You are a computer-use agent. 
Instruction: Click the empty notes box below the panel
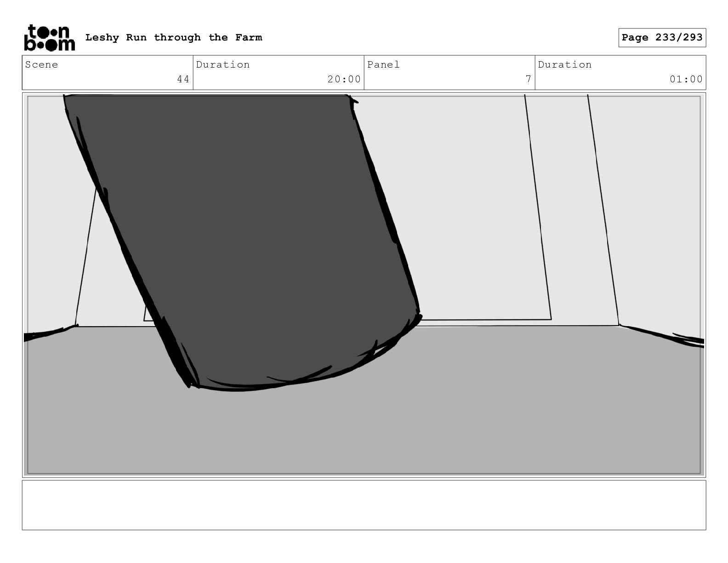point(364,505)
